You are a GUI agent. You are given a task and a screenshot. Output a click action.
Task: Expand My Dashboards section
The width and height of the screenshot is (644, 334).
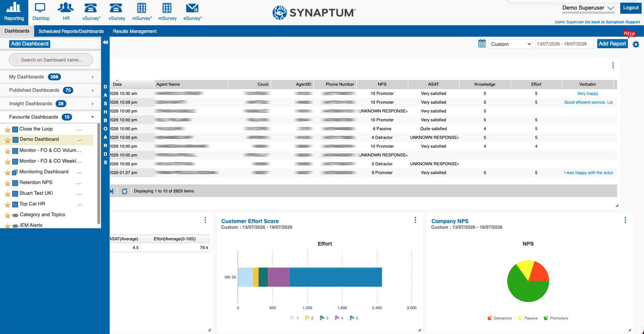pos(50,77)
